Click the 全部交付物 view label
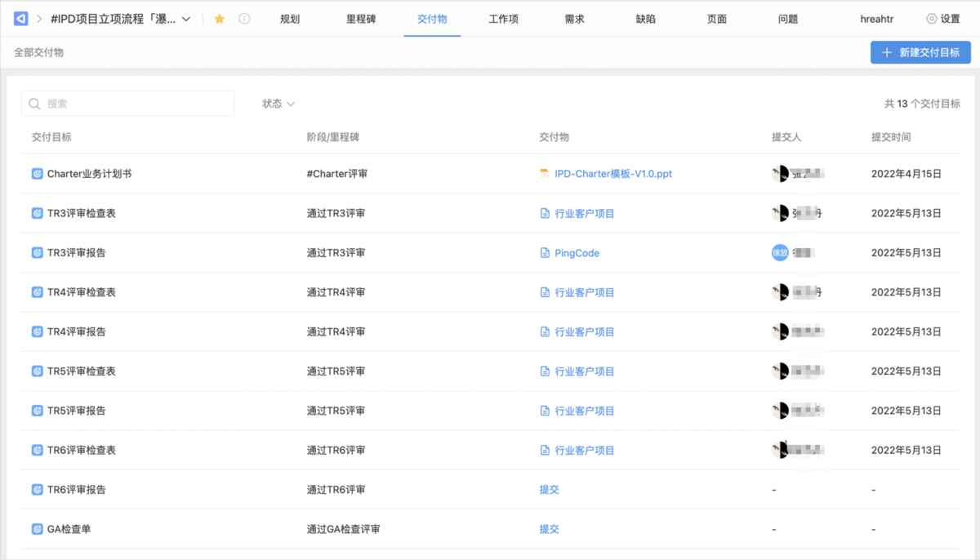 [x=38, y=52]
